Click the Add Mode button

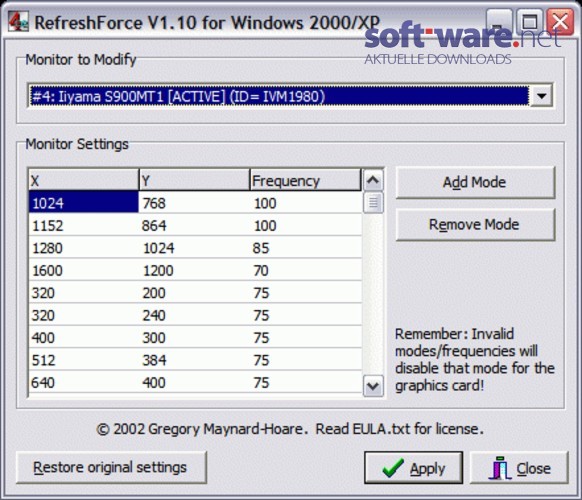[x=475, y=182]
